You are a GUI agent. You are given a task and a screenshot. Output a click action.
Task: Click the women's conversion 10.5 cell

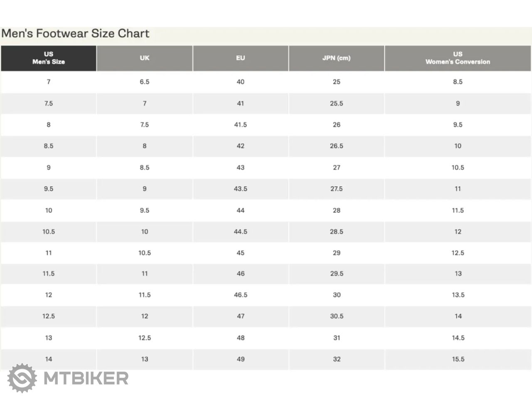tap(458, 167)
